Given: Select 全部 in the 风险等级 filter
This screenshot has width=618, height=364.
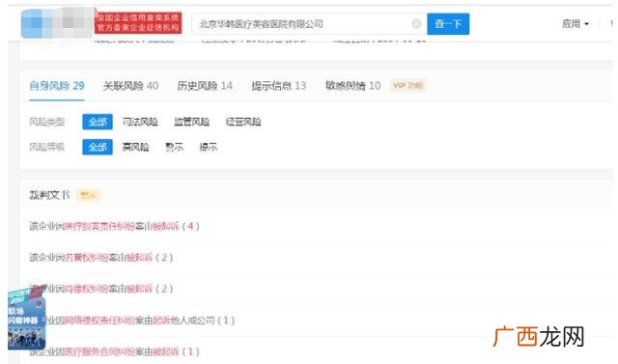Looking at the screenshot, I should (x=98, y=147).
